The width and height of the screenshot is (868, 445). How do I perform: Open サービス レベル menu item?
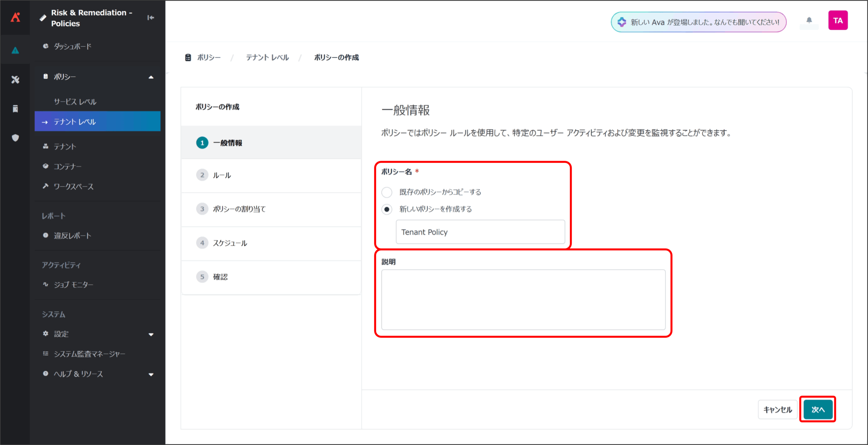[x=75, y=102]
